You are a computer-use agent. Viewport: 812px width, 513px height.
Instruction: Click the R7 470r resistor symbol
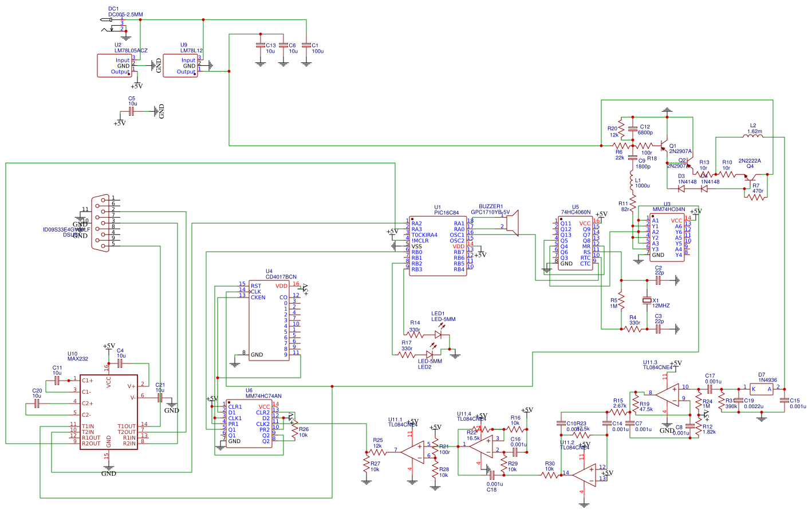pyautogui.click(x=756, y=197)
